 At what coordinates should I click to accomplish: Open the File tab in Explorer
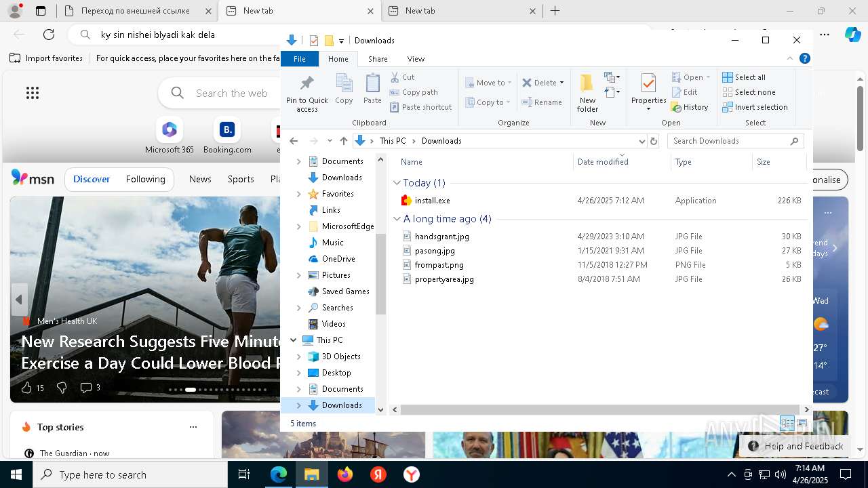pyautogui.click(x=300, y=59)
